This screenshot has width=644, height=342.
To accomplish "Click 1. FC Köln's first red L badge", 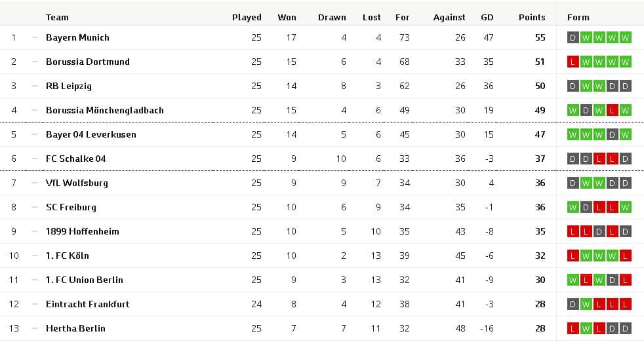I will 573,256.
